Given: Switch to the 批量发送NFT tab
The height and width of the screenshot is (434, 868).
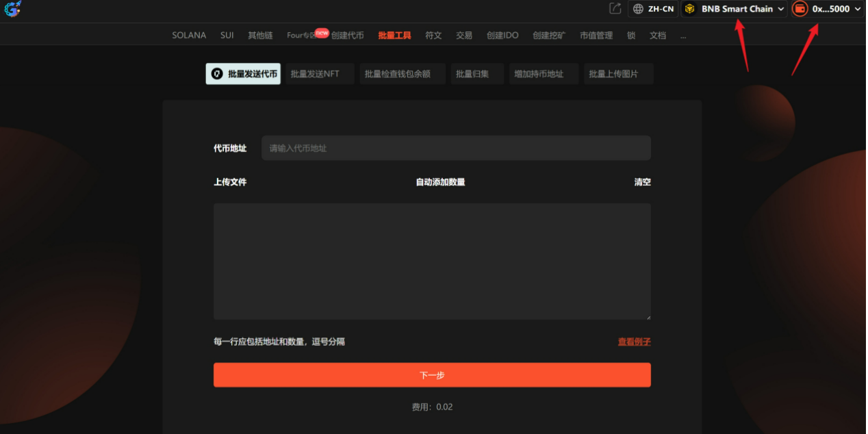Looking at the screenshot, I should tap(315, 74).
